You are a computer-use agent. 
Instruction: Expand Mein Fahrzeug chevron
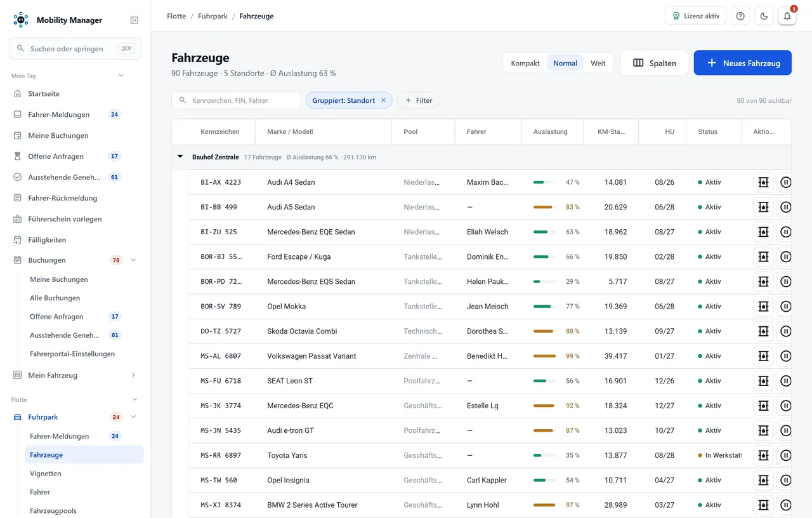[x=133, y=375]
